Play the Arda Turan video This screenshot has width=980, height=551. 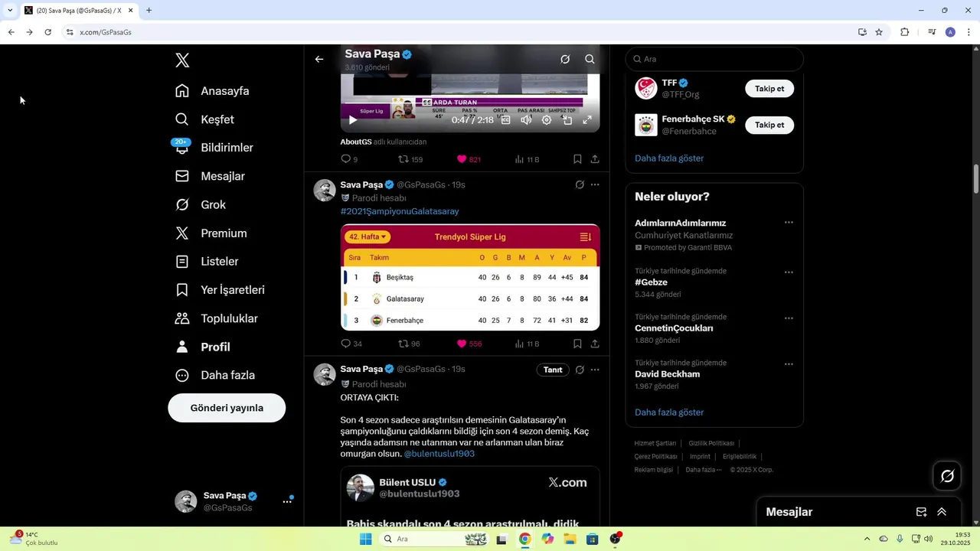tap(353, 120)
